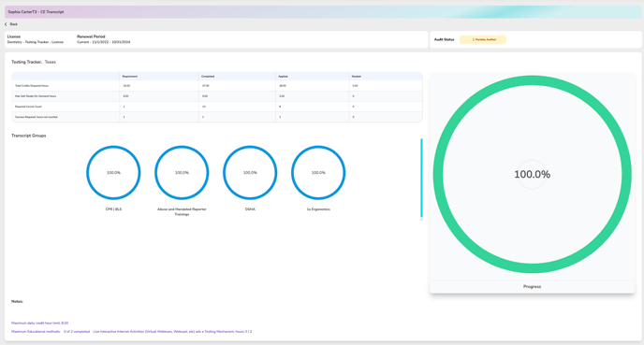The image size is (644, 345).
Task: Open the Maximum Educational methods note
Action: [x=131, y=332]
